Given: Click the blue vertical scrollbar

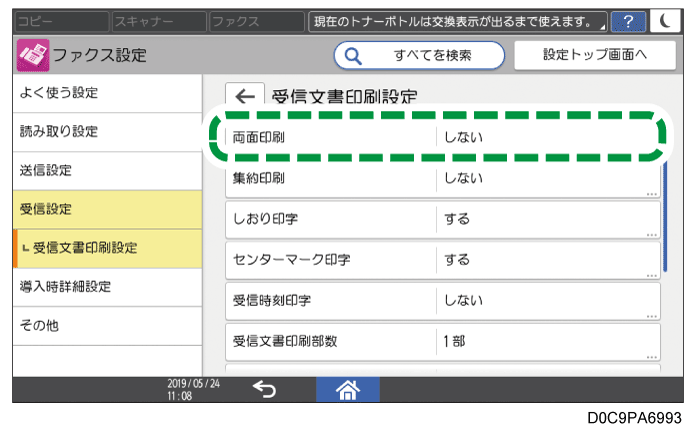Looking at the screenshot, I should pyautogui.click(x=665, y=216).
